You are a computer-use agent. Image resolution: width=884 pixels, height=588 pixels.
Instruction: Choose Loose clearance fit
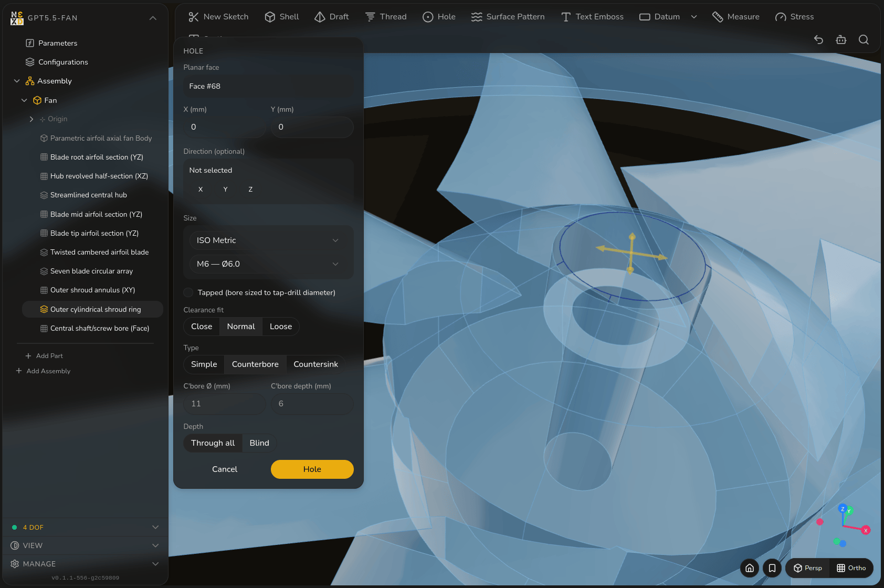coord(281,327)
